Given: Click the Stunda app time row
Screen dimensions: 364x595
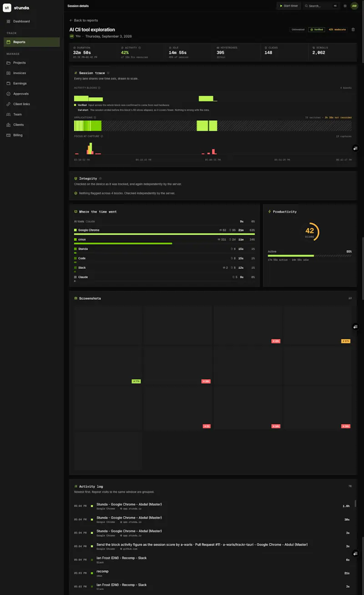Looking at the screenshot, I should pyautogui.click(x=164, y=250).
